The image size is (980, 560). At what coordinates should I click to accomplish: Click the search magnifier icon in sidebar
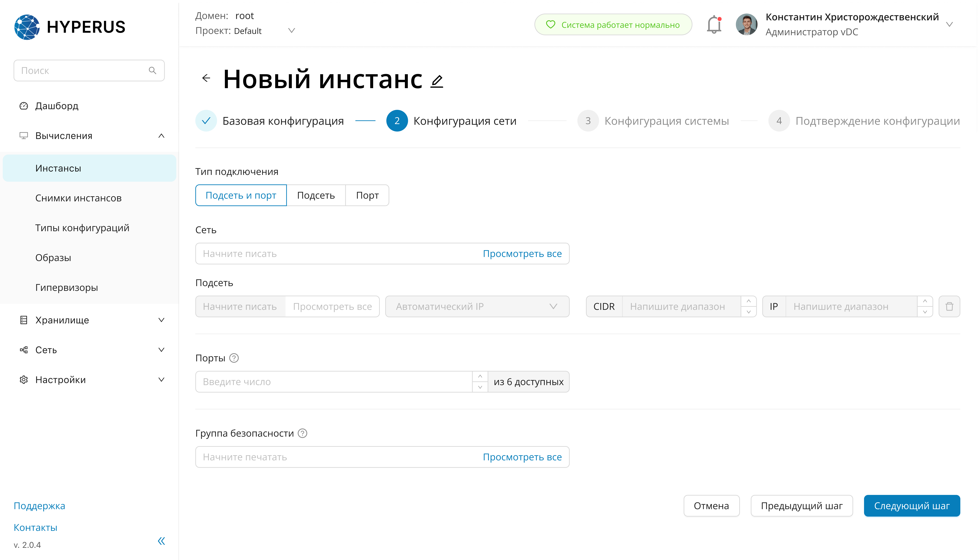point(152,70)
